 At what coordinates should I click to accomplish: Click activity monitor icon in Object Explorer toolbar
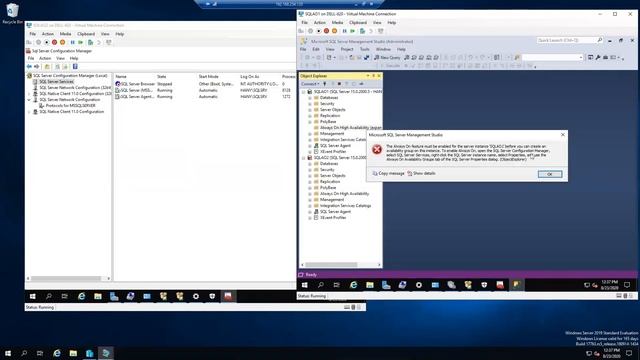pyautogui.click(x=361, y=84)
